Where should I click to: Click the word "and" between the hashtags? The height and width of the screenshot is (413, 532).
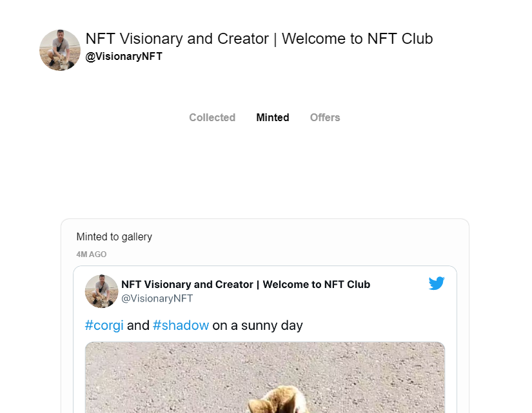tap(138, 325)
